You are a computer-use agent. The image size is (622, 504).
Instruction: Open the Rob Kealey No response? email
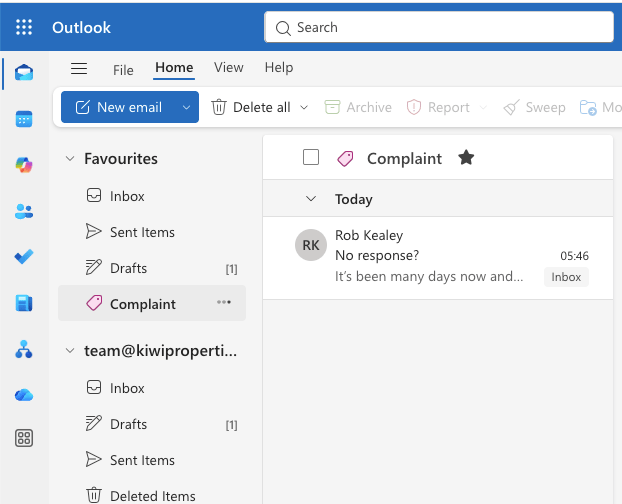438,258
